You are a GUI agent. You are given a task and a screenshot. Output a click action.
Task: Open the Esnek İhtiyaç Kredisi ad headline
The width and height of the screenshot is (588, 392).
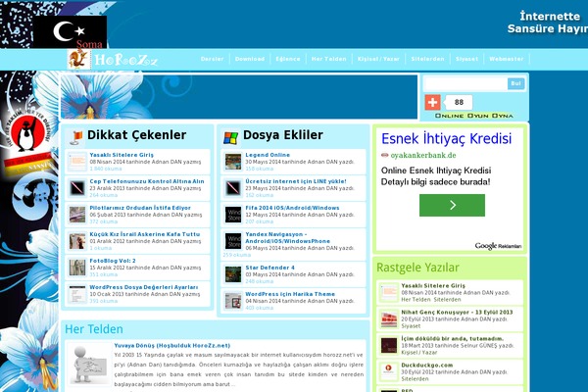[x=446, y=138]
